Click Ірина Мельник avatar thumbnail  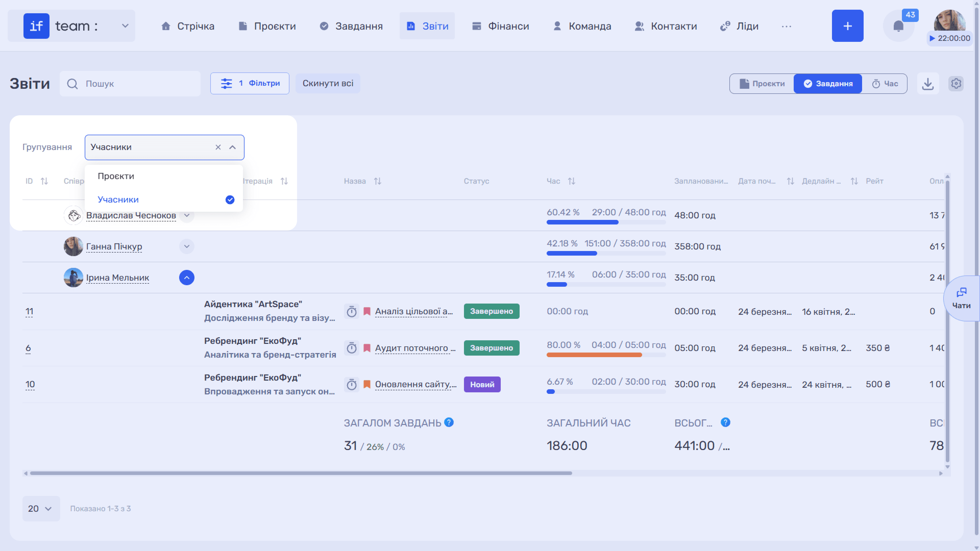coord(73,278)
